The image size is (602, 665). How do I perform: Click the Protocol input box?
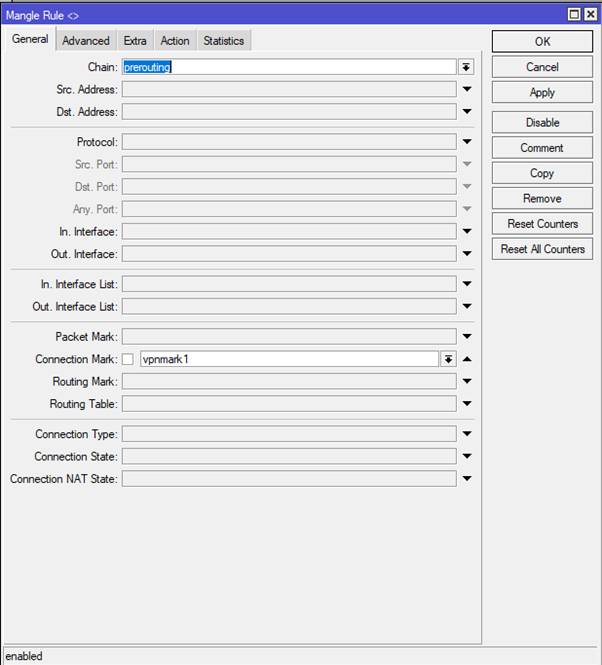pyautogui.click(x=289, y=142)
